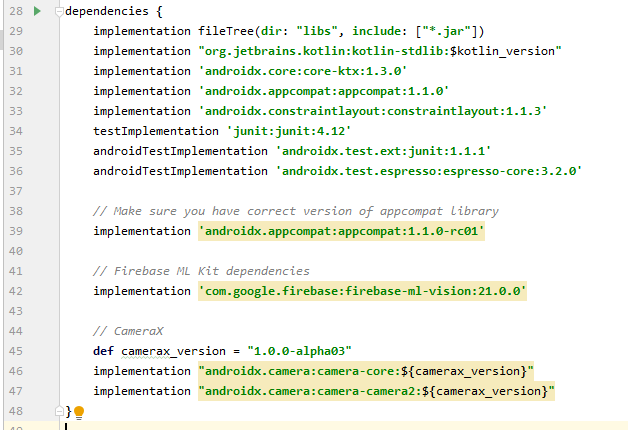Viewport: 628px width, 430px height.
Task: Click highlighted camera-core dependency string
Action: (x=367, y=371)
